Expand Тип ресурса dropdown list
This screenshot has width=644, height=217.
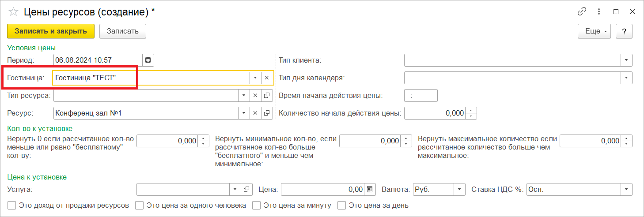click(x=244, y=95)
